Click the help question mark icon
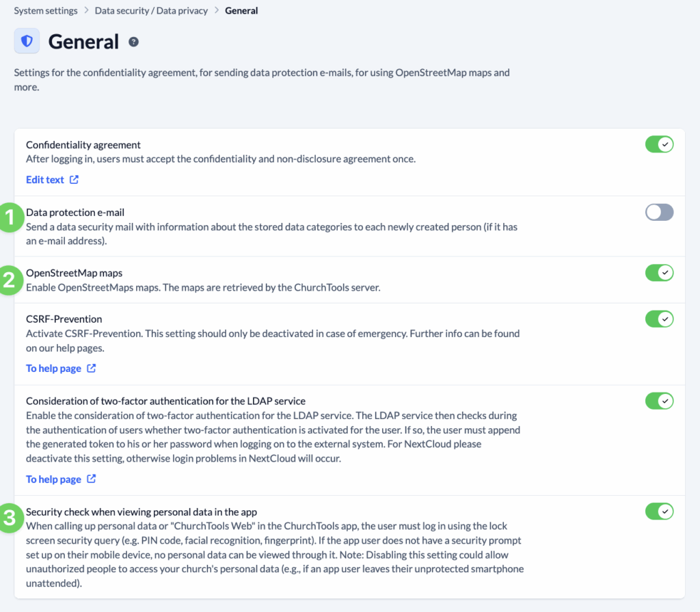 pos(133,42)
